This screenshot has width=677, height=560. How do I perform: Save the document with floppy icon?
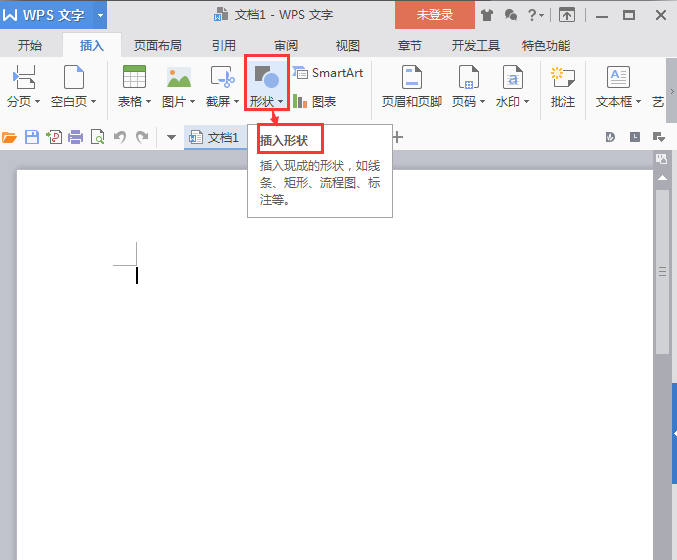pyautogui.click(x=32, y=138)
